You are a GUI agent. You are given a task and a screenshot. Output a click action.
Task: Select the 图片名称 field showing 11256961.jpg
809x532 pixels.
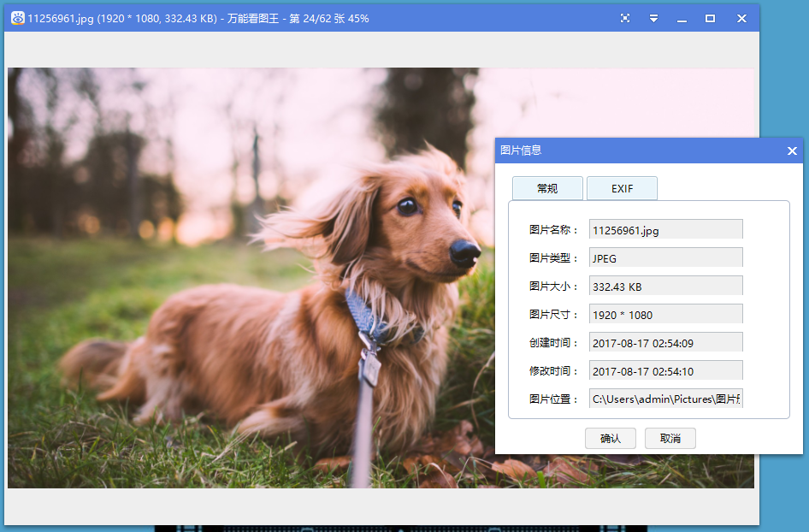pyautogui.click(x=665, y=229)
